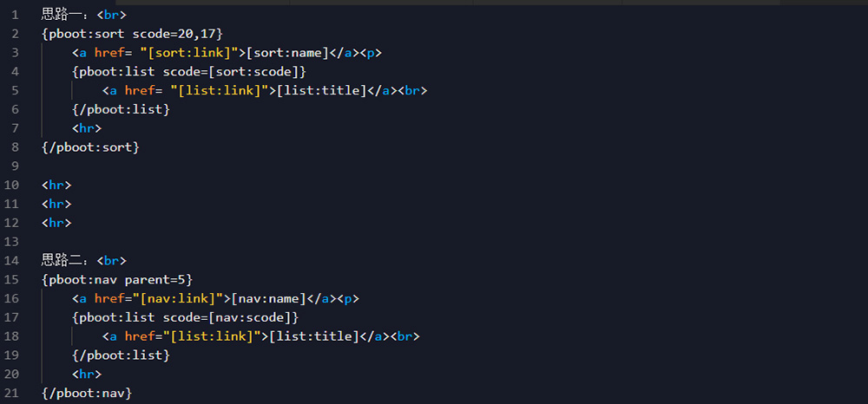Screen dimensions: 868x404
Task: Click the {/pboot:list} tag on line 19
Action: click(x=121, y=355)
